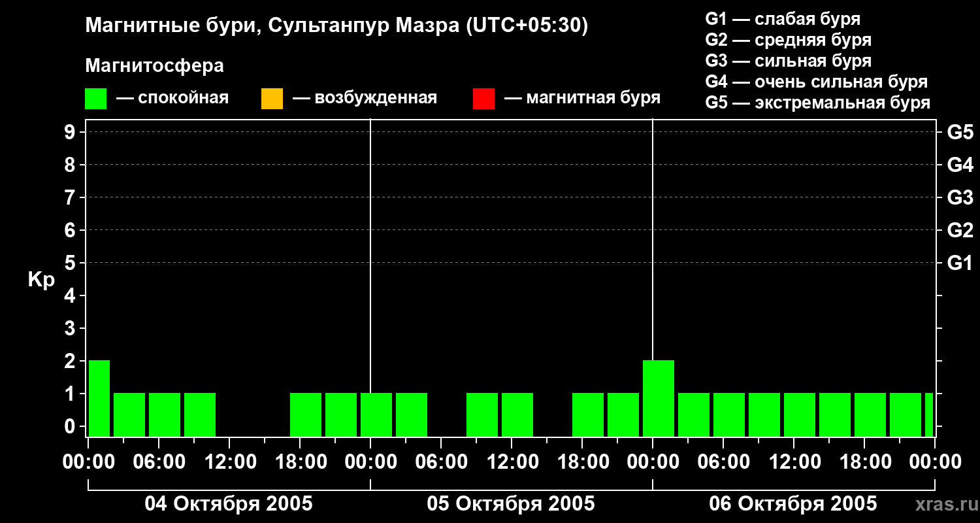Click the Kp 2 bar at start of 06 October
980x523 pixels.
(659, 398)
